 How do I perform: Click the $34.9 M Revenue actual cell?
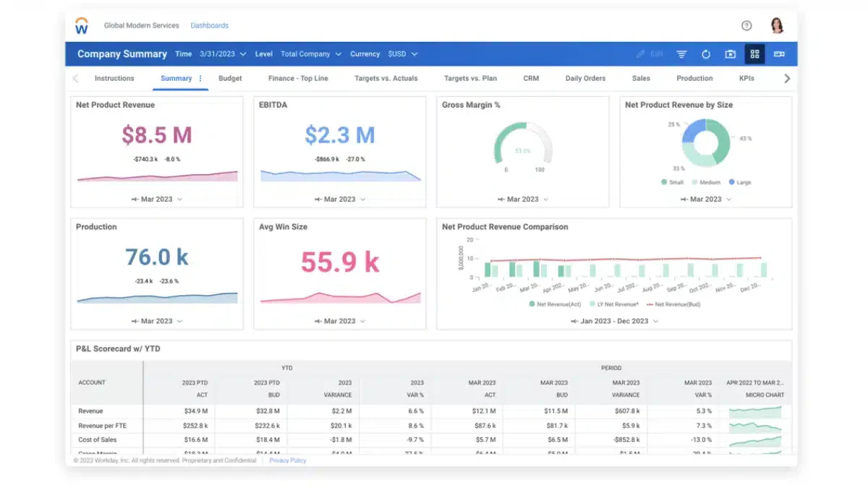(x=195, y=411)
